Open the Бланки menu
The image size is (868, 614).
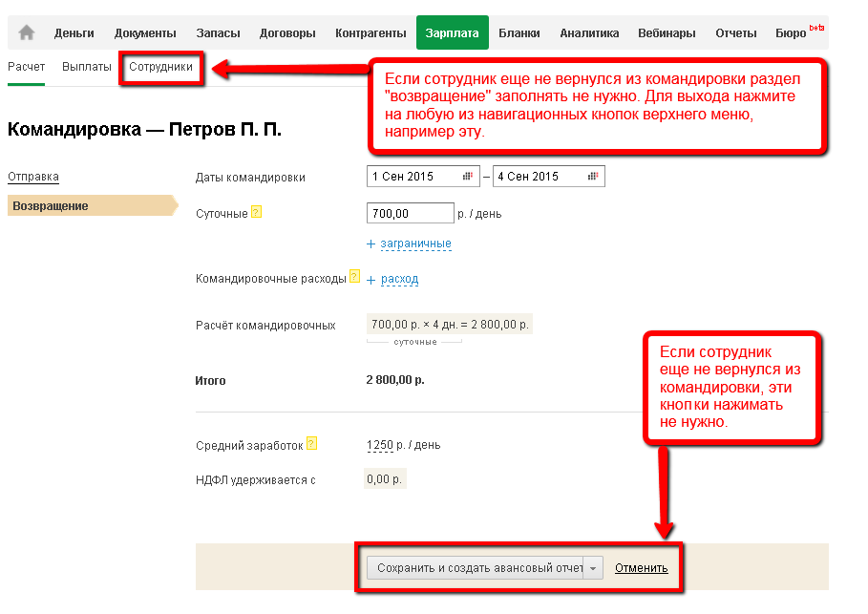519,33
